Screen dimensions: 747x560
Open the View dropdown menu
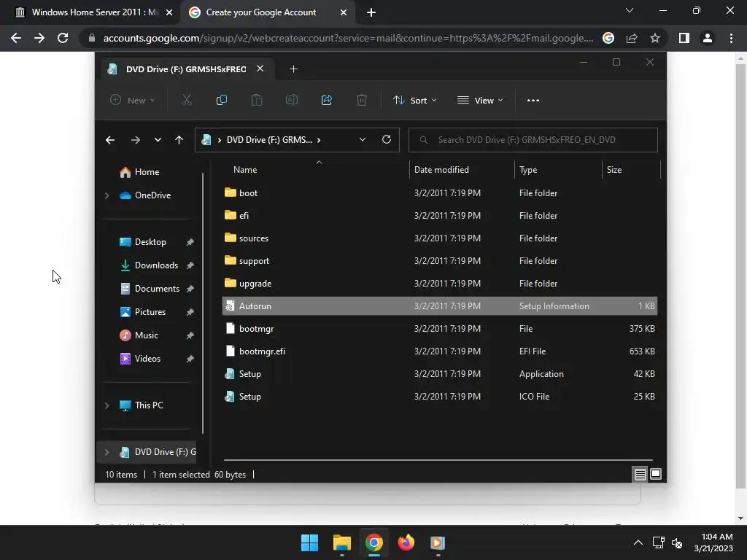(480, 101)
